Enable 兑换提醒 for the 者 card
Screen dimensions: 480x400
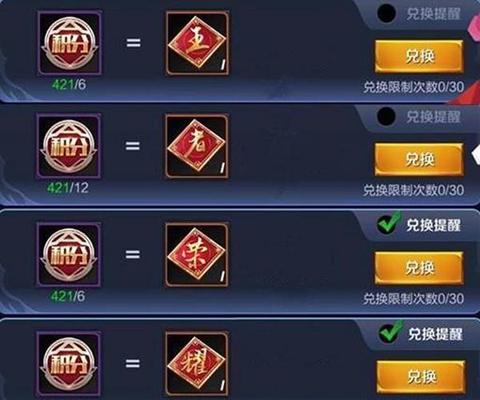pos(387,117)
